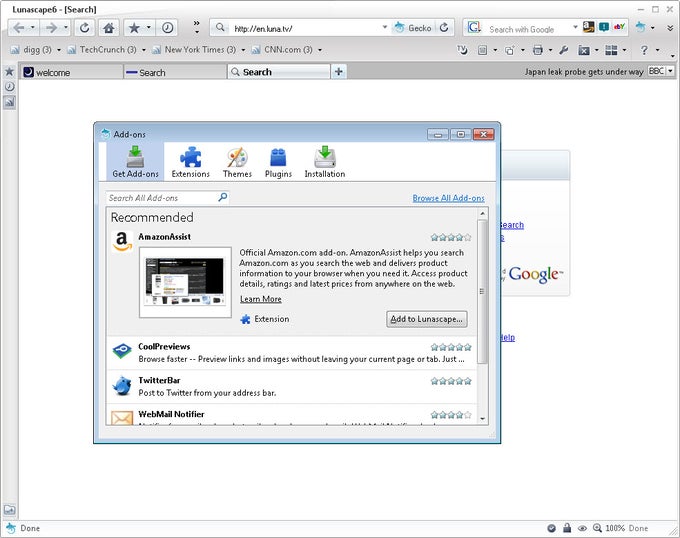Screen dimensions: 680x538
Task: Go forward with the Forward arrow
Action: [x=51, y=28]
